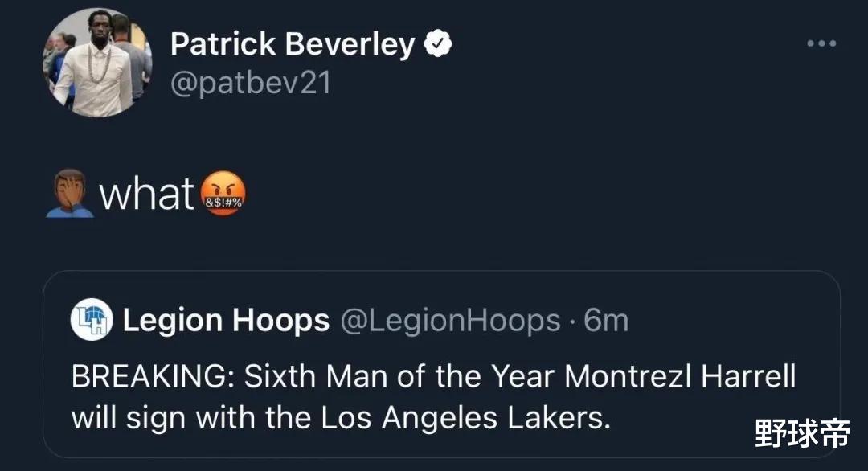Click the 野球帝 watermark text
The image size is (868, 471).
(801, 434)
